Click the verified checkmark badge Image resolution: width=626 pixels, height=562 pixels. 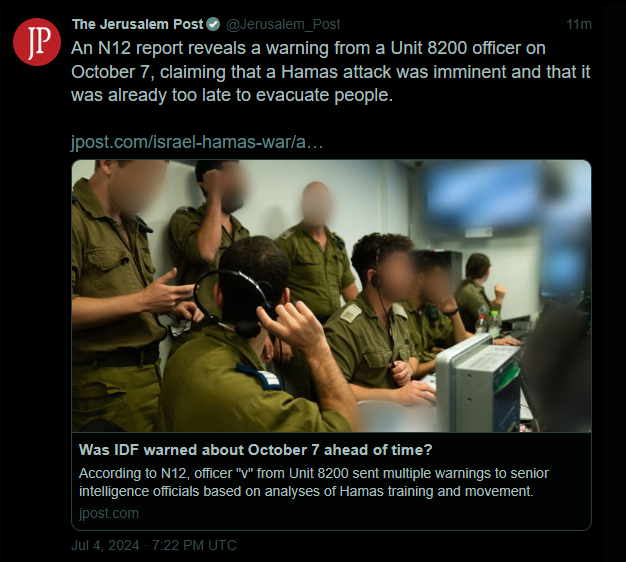[213, 24]
